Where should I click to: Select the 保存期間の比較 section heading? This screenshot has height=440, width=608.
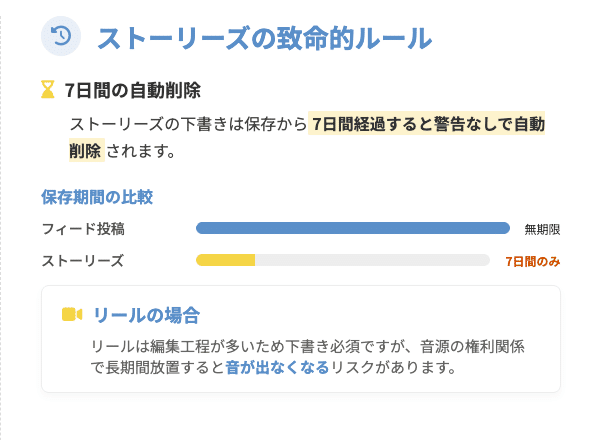click(x=97, y=197)
